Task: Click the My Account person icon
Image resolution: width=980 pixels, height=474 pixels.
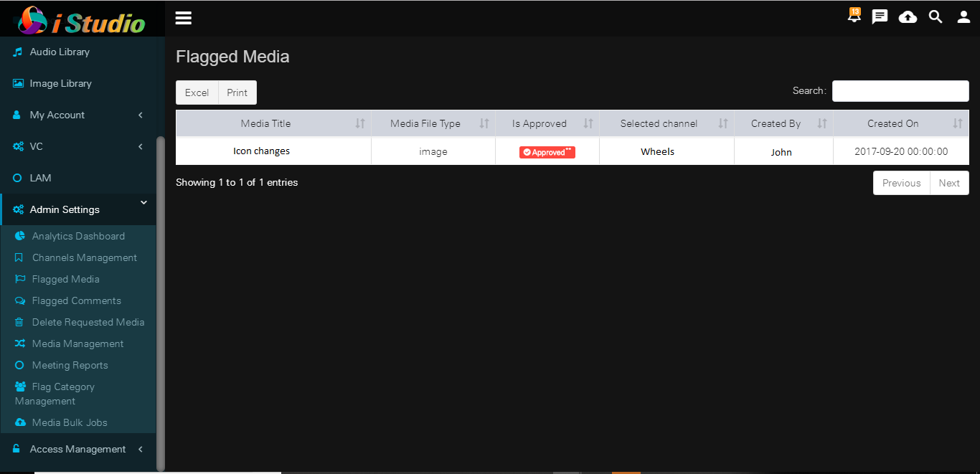Action: click(17, 115)
